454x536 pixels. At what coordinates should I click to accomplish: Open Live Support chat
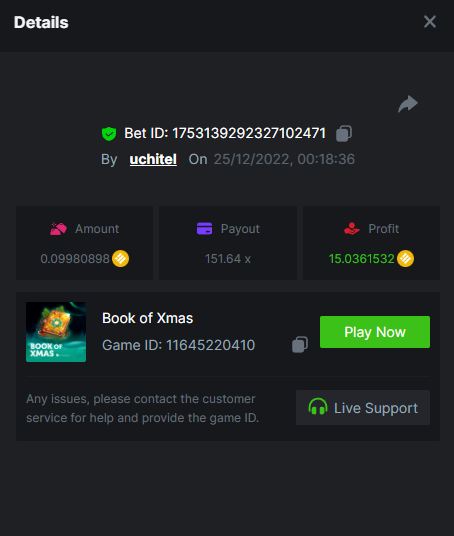click(363, 407)
